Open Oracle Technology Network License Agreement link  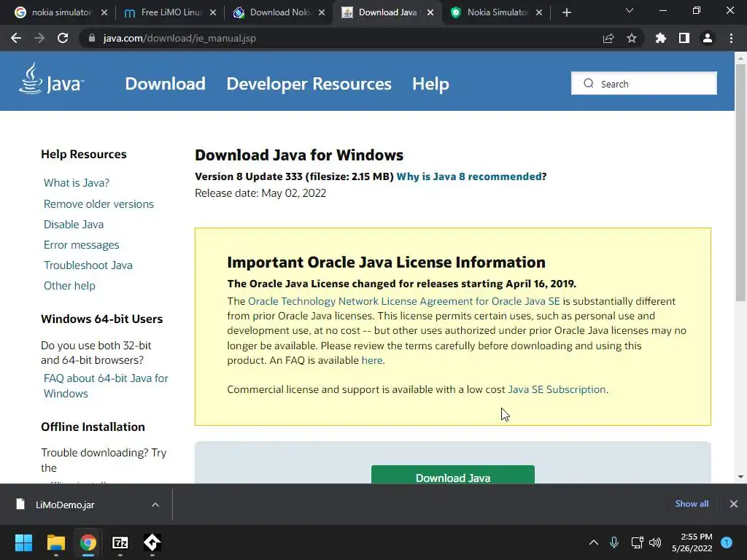(404, 301)
